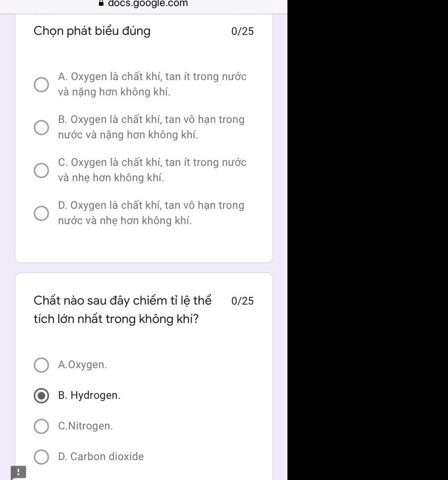
Task: Click the 'Chọn phát biểu đúng' question title
Action: pyautogui.click(x=92, y=31)
